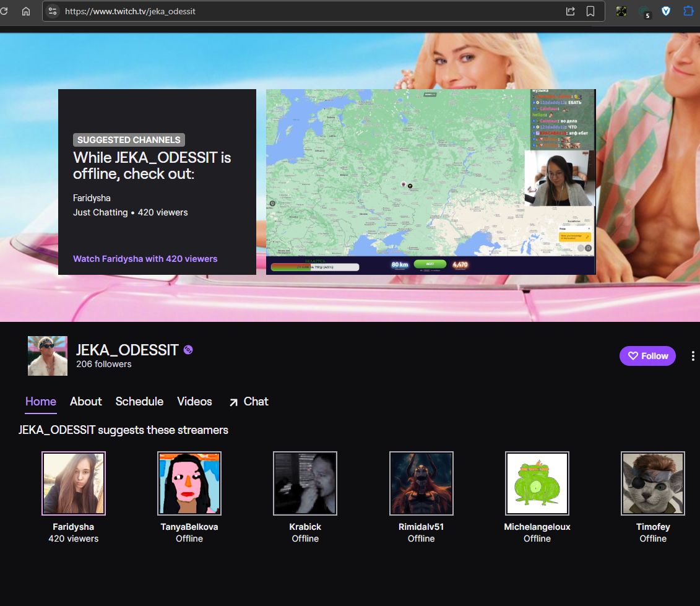
Task: Open Michelangeloux's frog avatar thumbnail
Action: [x=537, y=483]
